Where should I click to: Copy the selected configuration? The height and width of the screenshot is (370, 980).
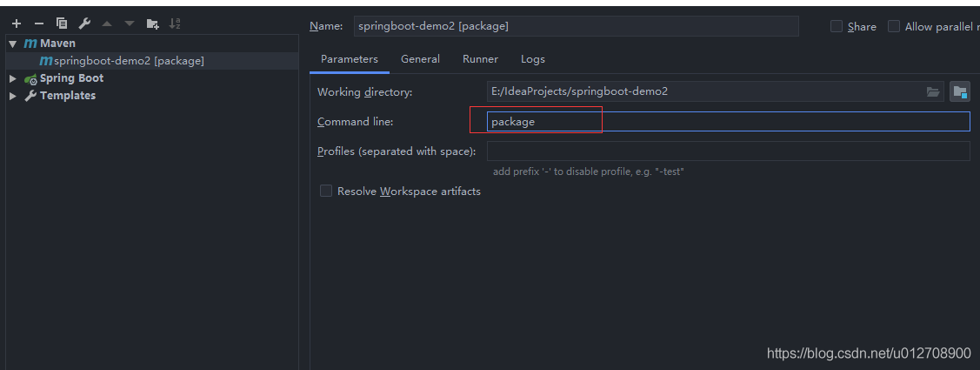coord(61,24)
